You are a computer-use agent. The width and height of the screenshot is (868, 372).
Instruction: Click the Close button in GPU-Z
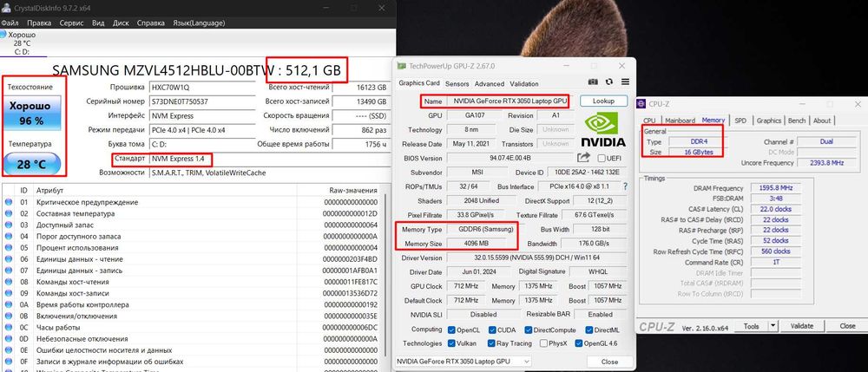click(x=609, y=362)
